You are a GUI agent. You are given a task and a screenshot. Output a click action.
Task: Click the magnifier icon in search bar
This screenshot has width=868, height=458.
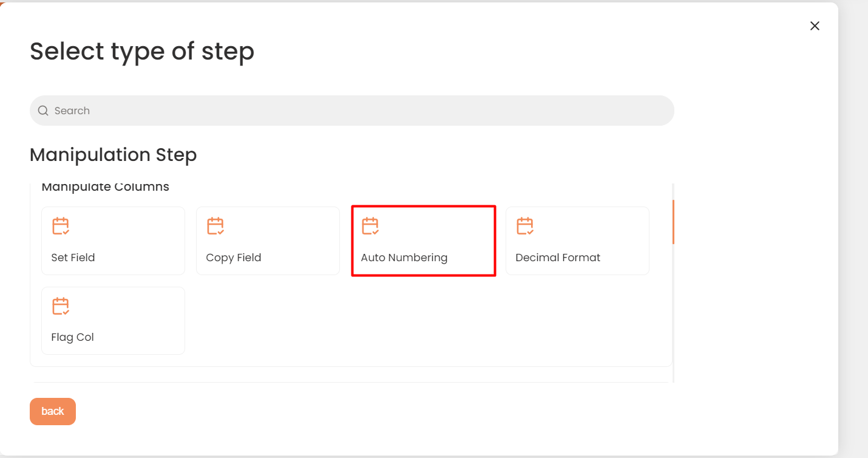pos(43,111)
